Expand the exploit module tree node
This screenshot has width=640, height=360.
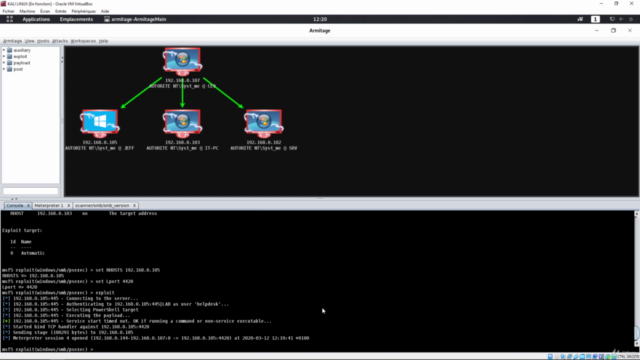coord(4,56)
